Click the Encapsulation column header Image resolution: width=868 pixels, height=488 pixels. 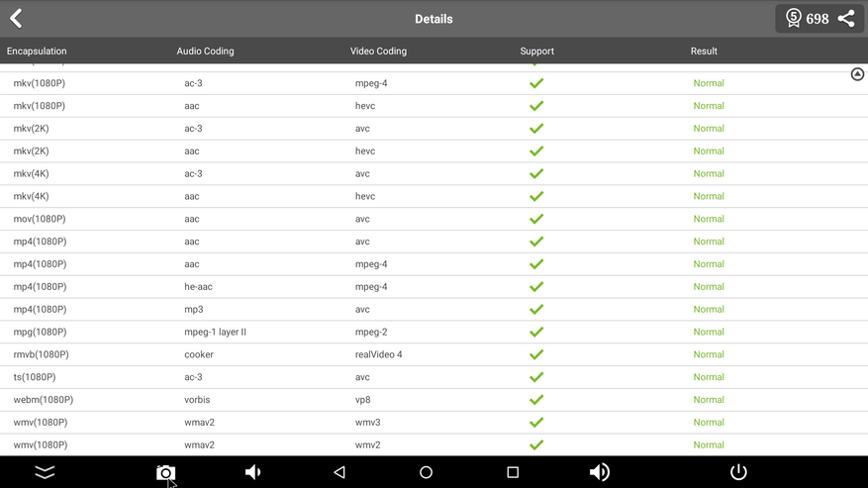(37, 50)
